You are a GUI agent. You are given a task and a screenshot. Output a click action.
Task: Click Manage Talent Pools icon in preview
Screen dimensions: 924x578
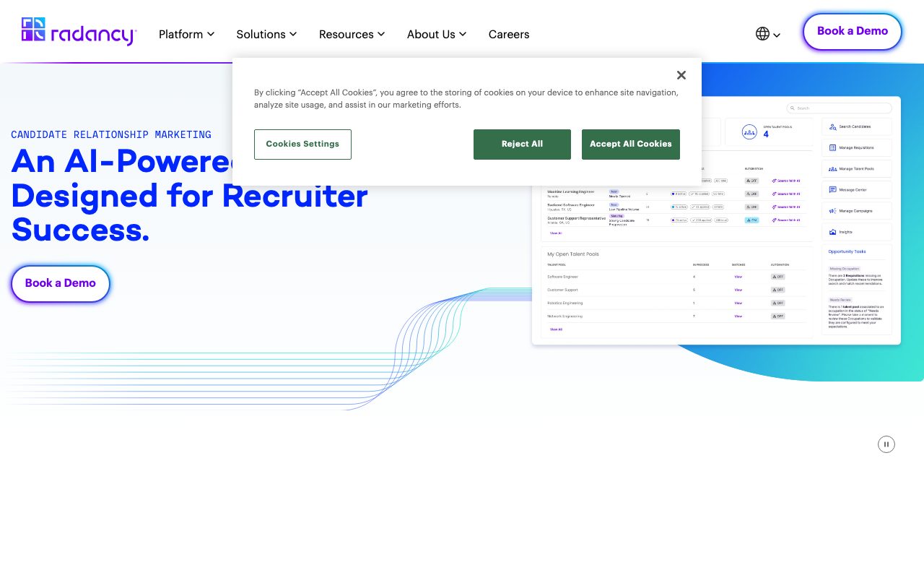[x=832, y=169]
